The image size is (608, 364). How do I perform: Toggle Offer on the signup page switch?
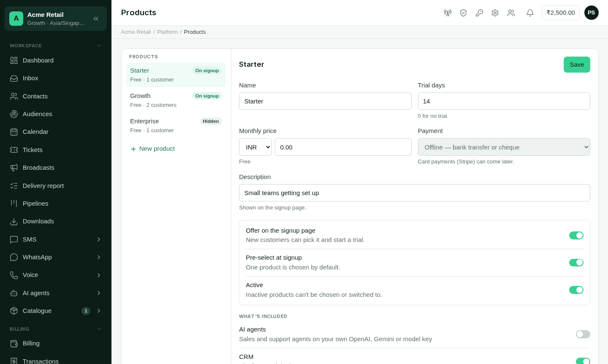point(576,235)
